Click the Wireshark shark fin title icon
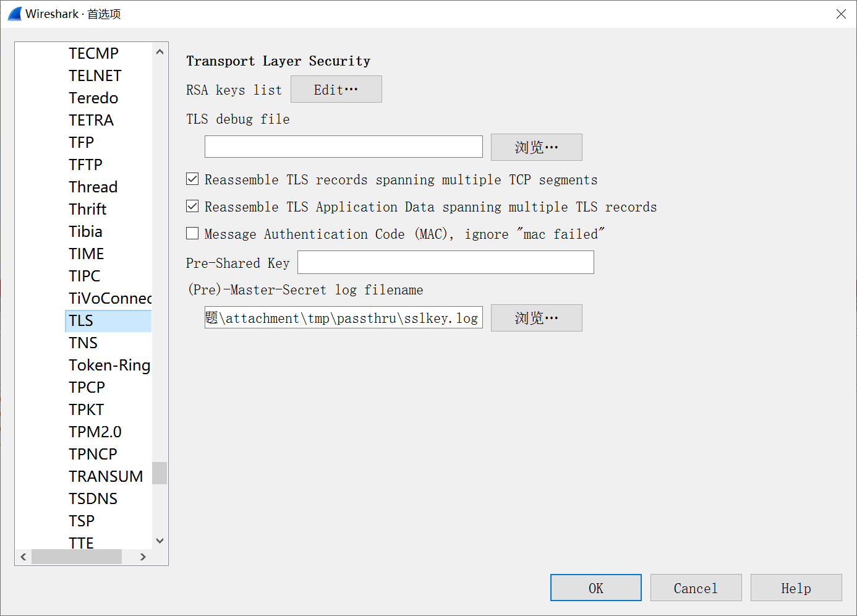Screen dimensions: 857x616 point(15,14)
